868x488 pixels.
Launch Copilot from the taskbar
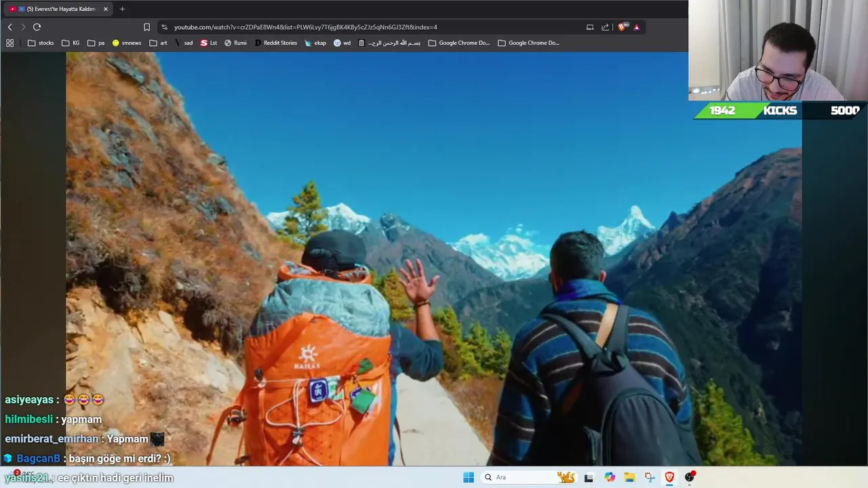610,477
